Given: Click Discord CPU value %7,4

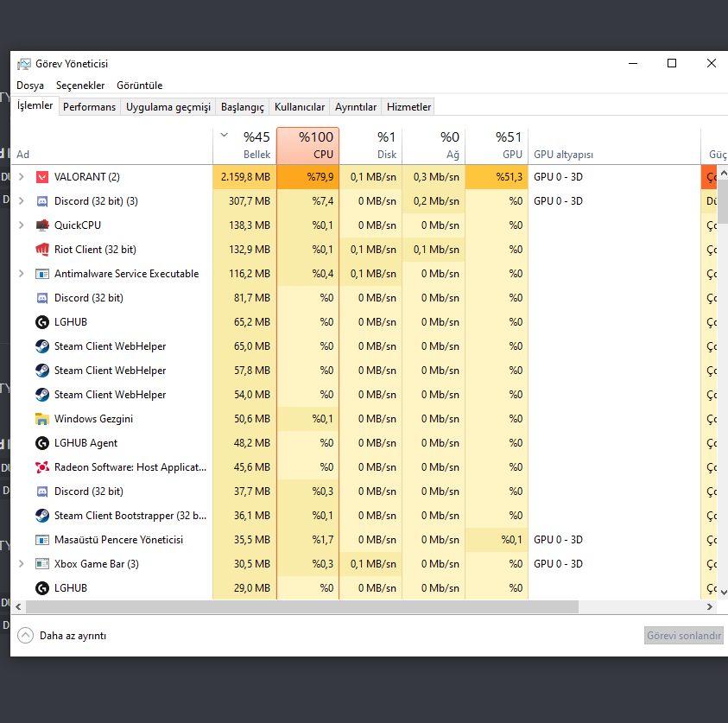Looking at the screenshot, I should (x=323, y=201).
